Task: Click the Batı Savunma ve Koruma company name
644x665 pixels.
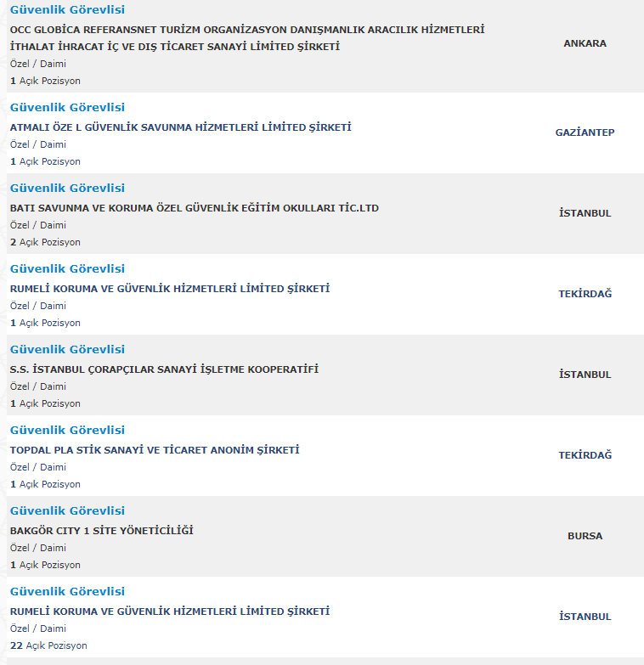Action: tap(194, 208)
